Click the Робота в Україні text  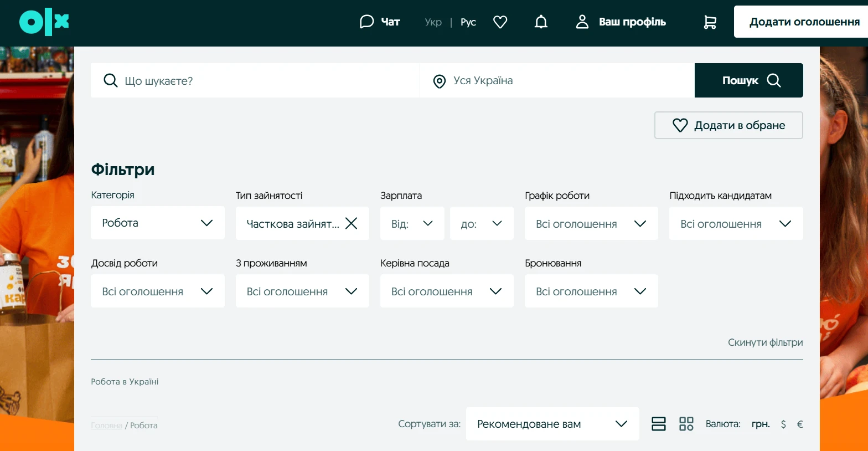point(125,382)
